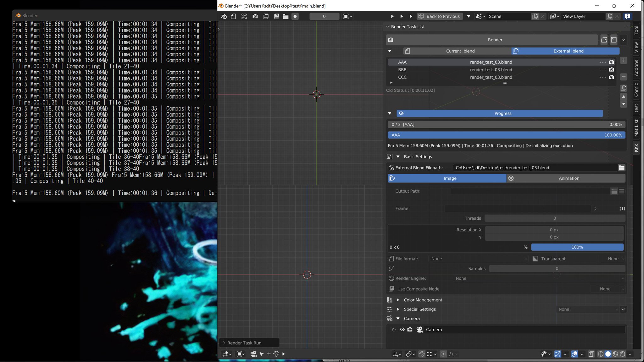Screen dimensions: 644x362
Task: Click the open file folder icon in the header
Action: (286, 16)
